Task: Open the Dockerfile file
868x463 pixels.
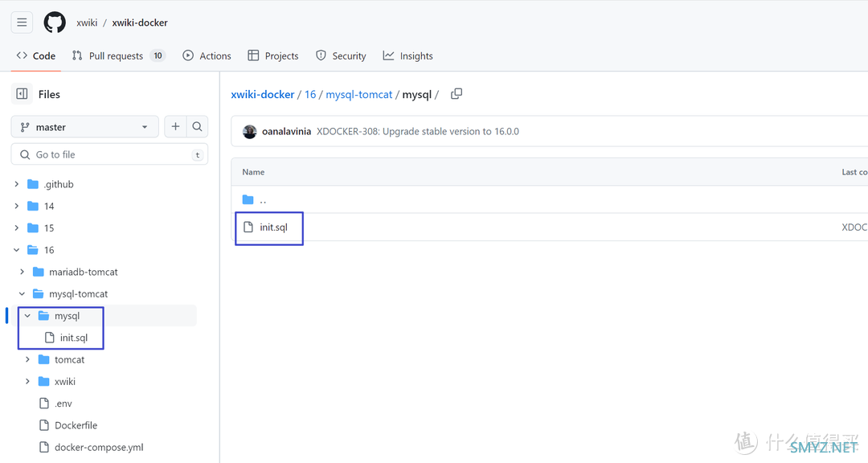Action: pos(76,425)
